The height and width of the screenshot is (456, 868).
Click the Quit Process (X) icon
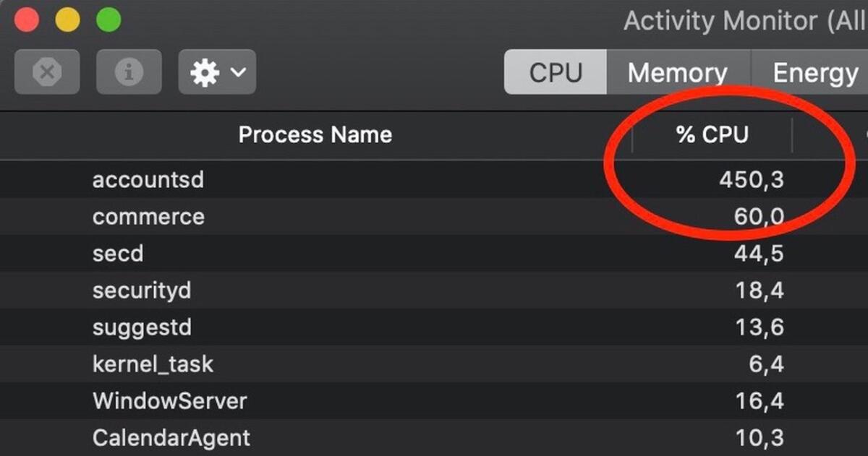point(46,72)
